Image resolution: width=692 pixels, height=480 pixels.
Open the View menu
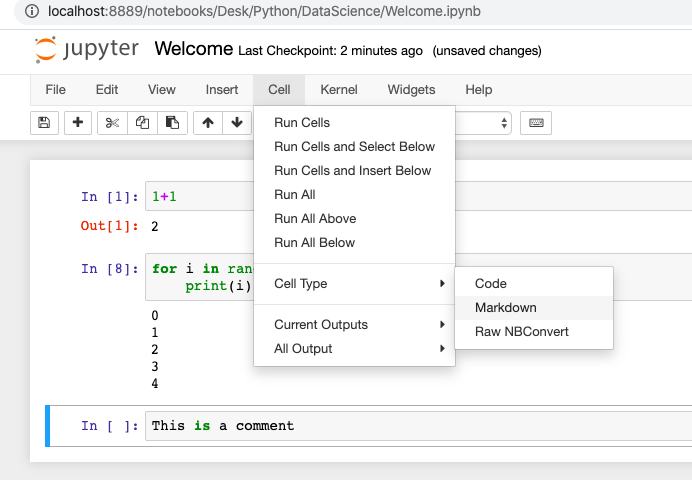click(x=162, y=90)
